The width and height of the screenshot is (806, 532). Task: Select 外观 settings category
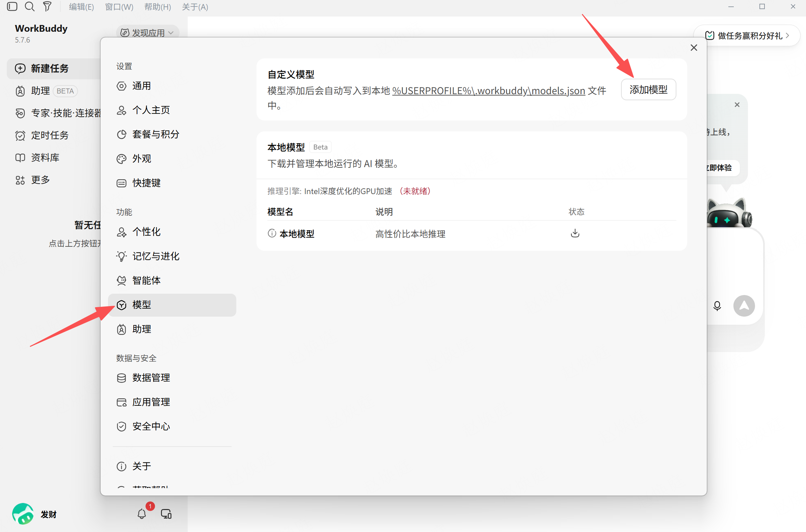point(172,159)
